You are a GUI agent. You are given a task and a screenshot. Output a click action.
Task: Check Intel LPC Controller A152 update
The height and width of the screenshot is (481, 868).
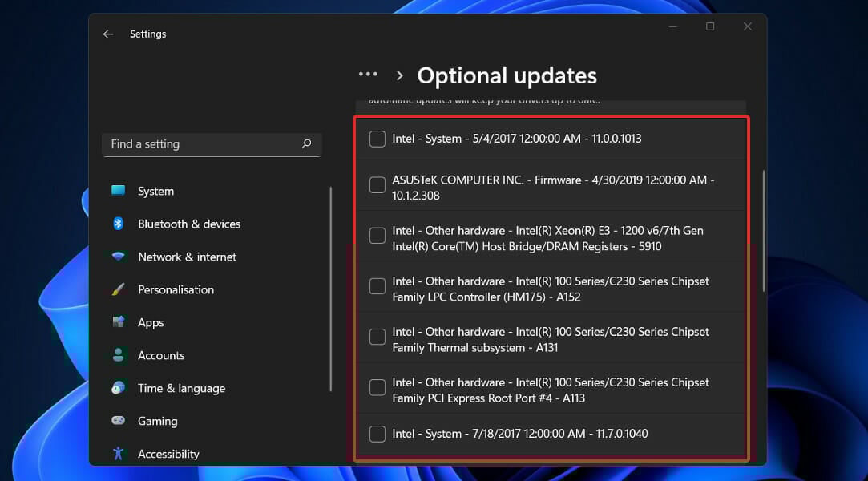pyautogui.click(x=377, y=286)
